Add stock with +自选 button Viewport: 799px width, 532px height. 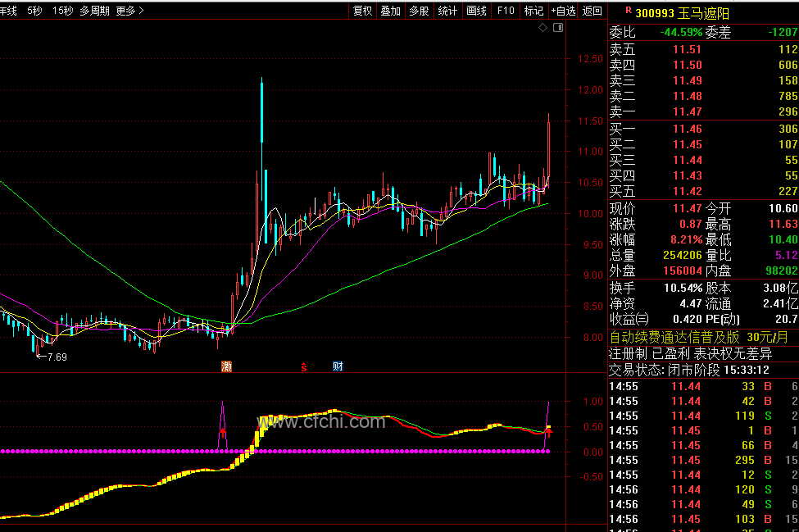click(x=563, y=11)
